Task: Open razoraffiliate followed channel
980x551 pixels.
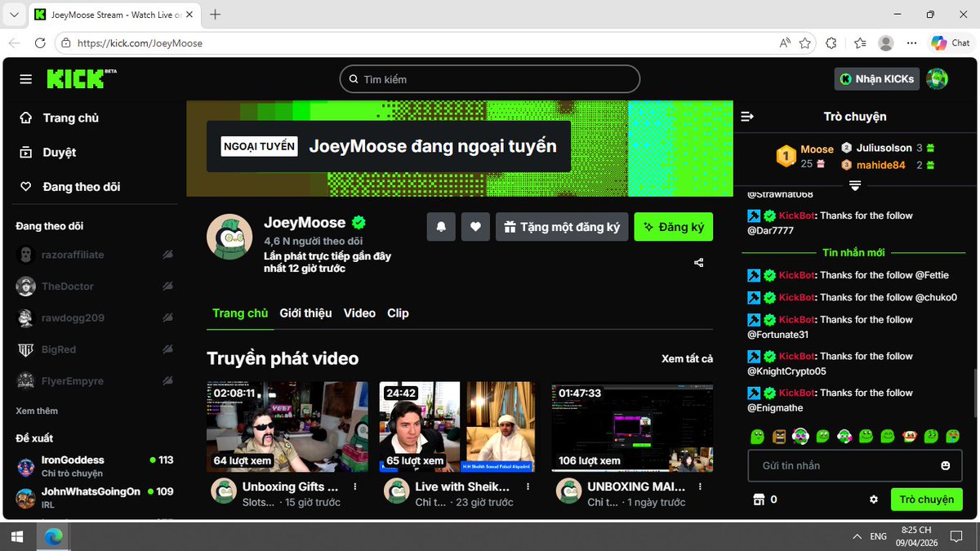Action: click(95, 255)
